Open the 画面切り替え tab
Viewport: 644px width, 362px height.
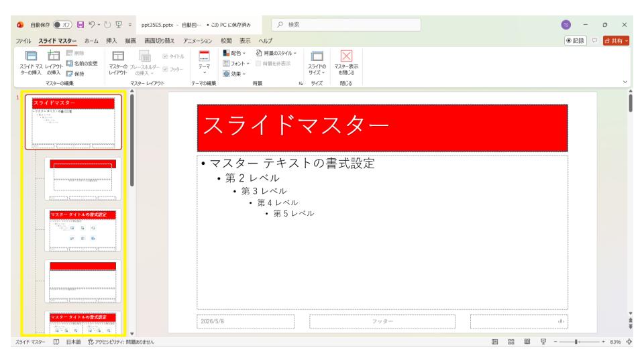pos(160,41)
